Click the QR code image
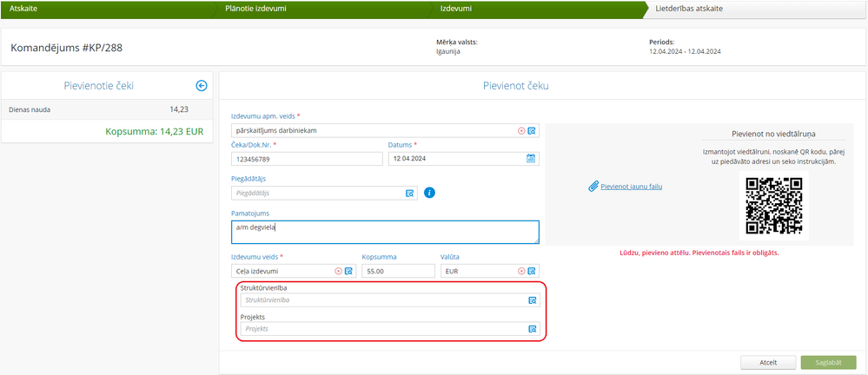Screen dimensions: 868x375 tap(774, 205)
